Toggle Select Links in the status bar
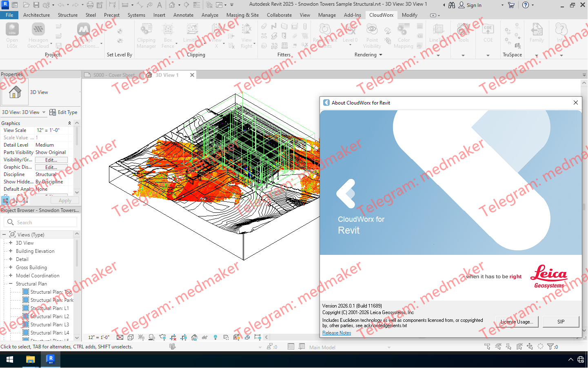Viewport: 588px width, 368px height. [488, 347]
